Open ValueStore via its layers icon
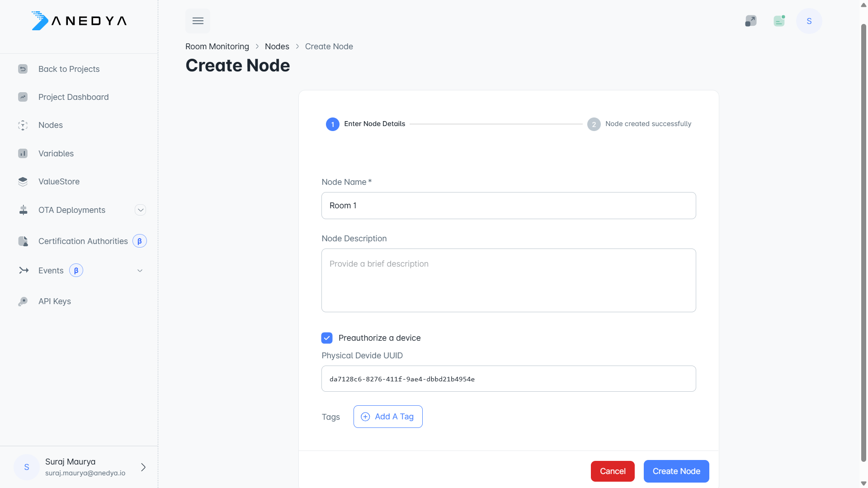Viewport: 868px width, 488px height. coord(23,182)
